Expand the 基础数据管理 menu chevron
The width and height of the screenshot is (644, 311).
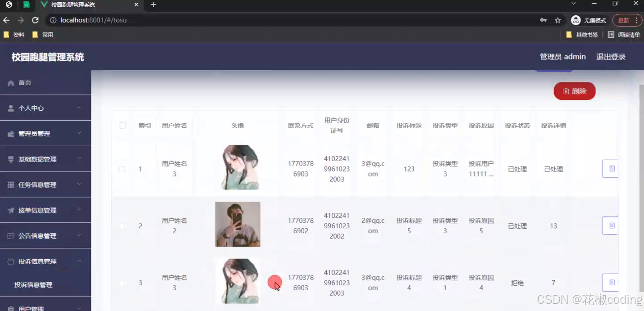(x=79, y=159)
